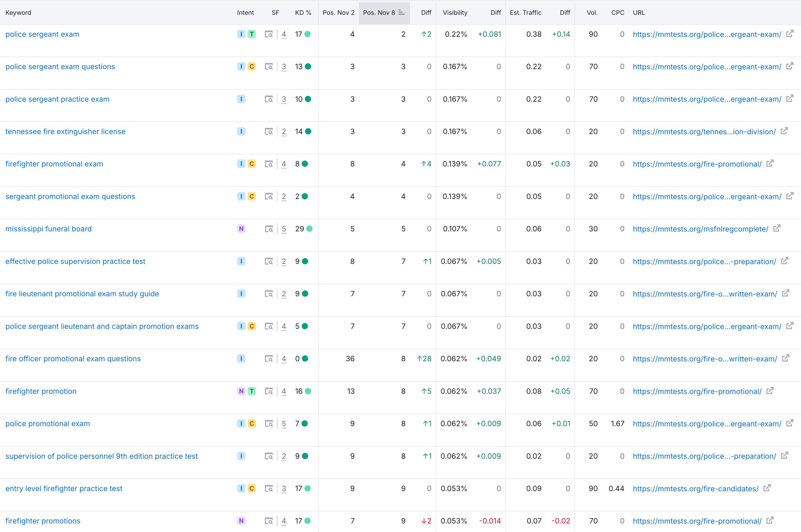
Task: Sort by the Vol. column header
Action: click(592, 13)
